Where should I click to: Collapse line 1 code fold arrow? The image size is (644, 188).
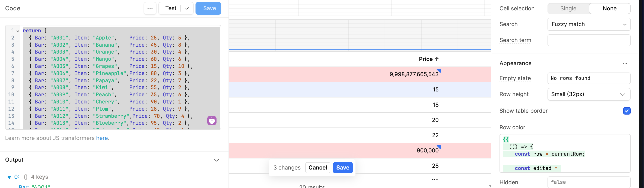(x=18, y=31)
